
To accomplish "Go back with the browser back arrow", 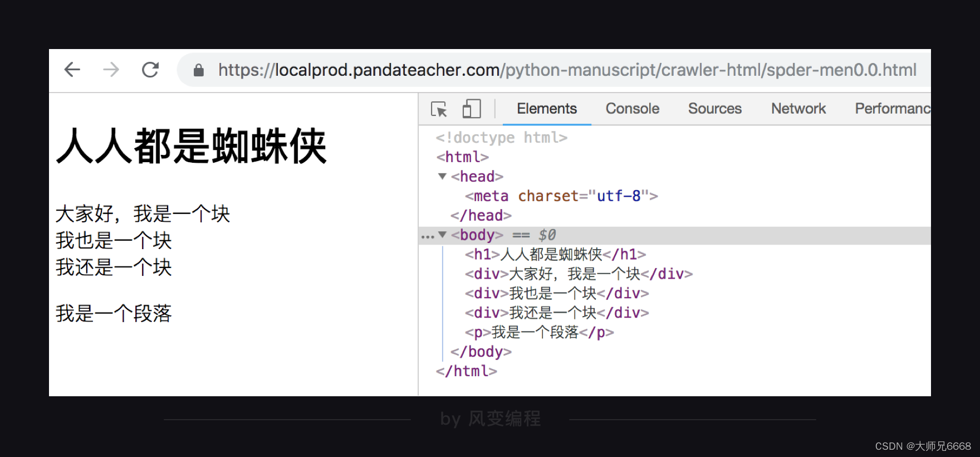I will tap(72, 70).
